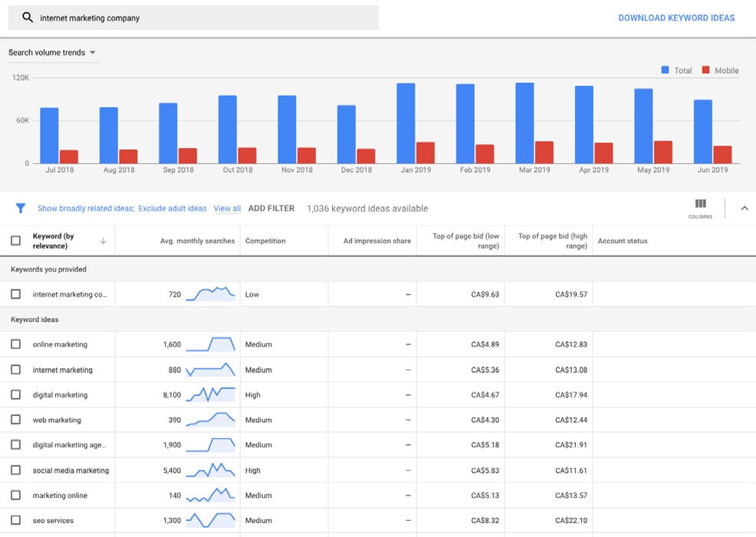Image resolution: width=756 pixels, height=537 pixels.
Task: View trend sparkline for digital marketing age...
Action: pyautogui.click(x=211, y=445)
